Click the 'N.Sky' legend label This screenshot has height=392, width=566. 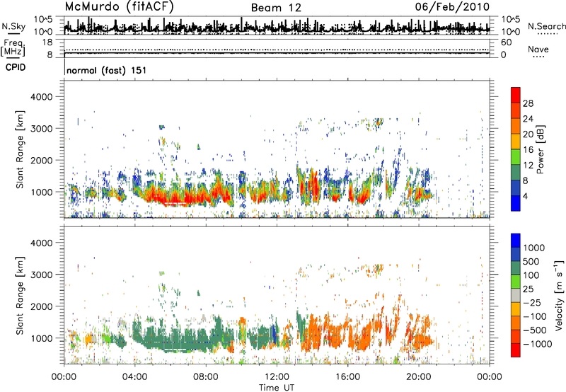(13, 26)
